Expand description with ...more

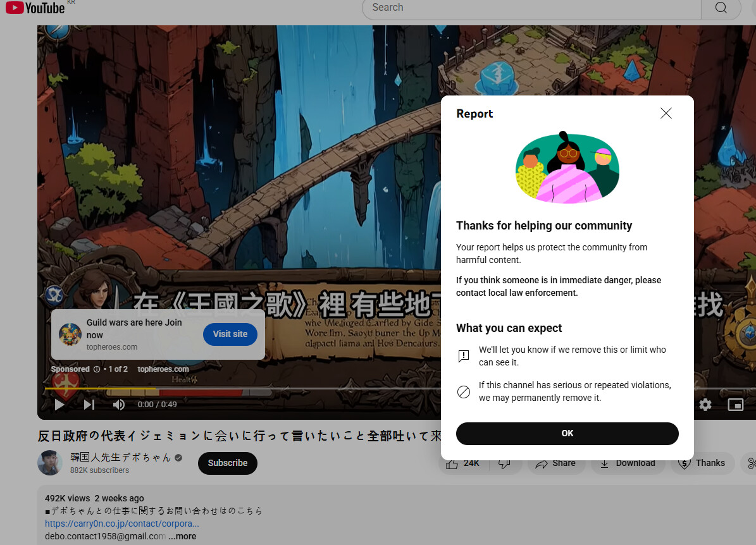coord(182,536)
